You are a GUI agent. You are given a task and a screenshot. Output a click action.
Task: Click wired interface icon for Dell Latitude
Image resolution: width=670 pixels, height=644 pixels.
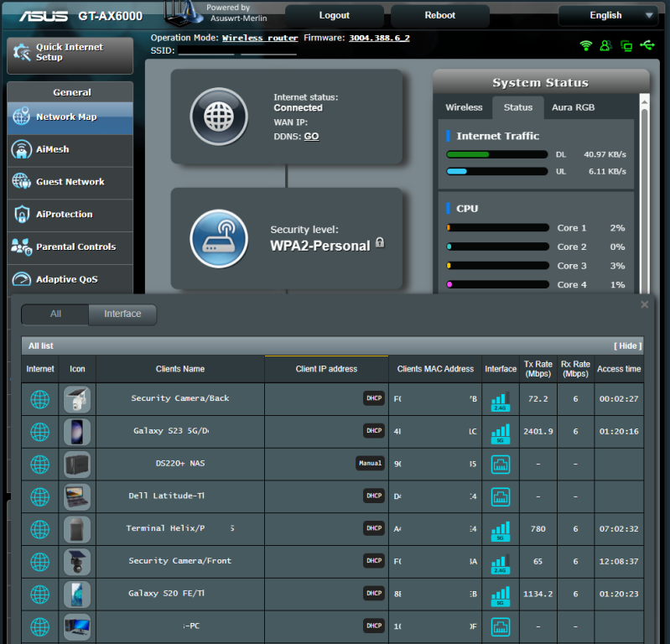pos(501,497)
